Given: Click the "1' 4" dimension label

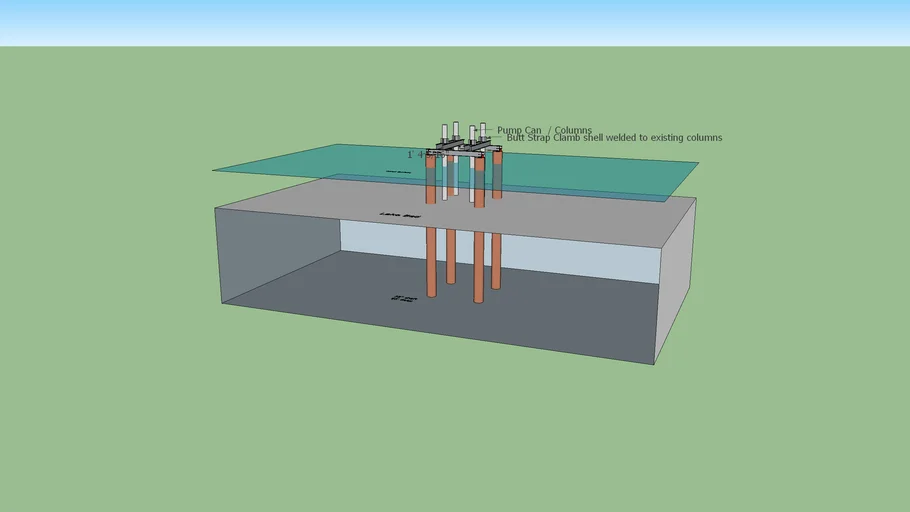Looking at the screenshot, I should pos(426,155).
